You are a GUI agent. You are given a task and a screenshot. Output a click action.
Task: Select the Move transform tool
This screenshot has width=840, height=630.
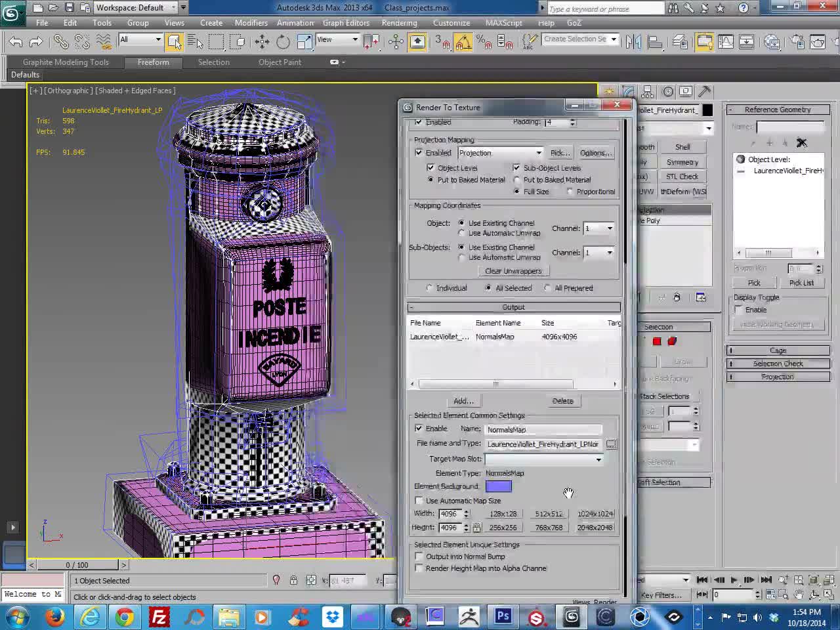tap(262, 42)
